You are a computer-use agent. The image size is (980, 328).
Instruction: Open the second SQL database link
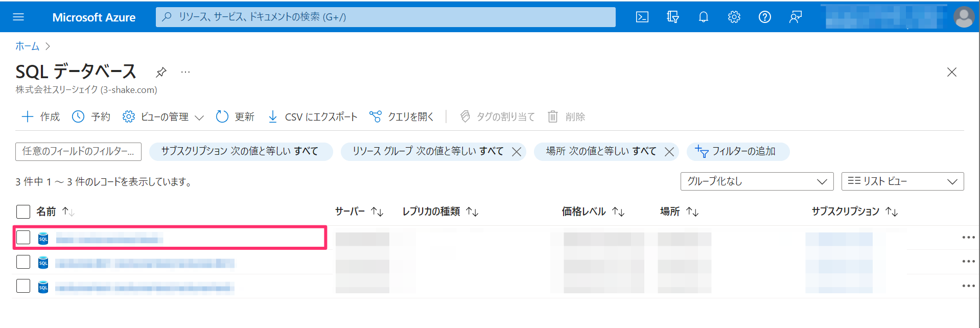[145, 263]
